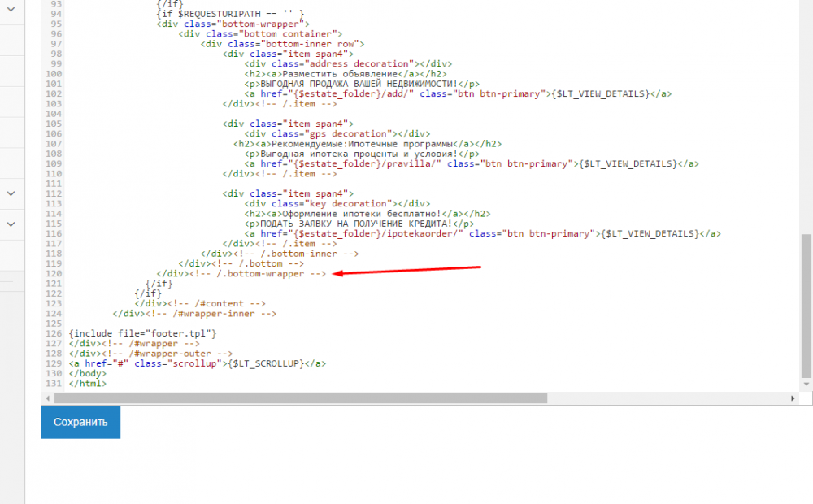Click the blue Сохранить button
This screenshot has height=504, width=813.
[80, 422]
